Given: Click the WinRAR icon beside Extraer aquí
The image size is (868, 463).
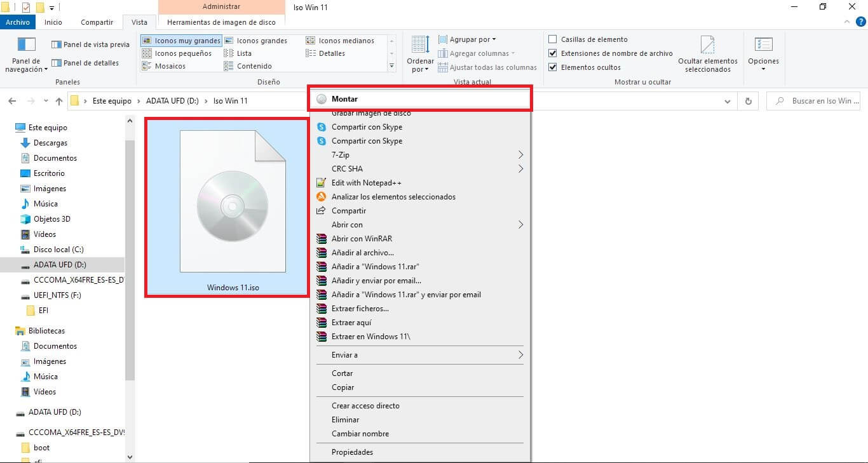Looking at the screenshot, I should [322, 323].
